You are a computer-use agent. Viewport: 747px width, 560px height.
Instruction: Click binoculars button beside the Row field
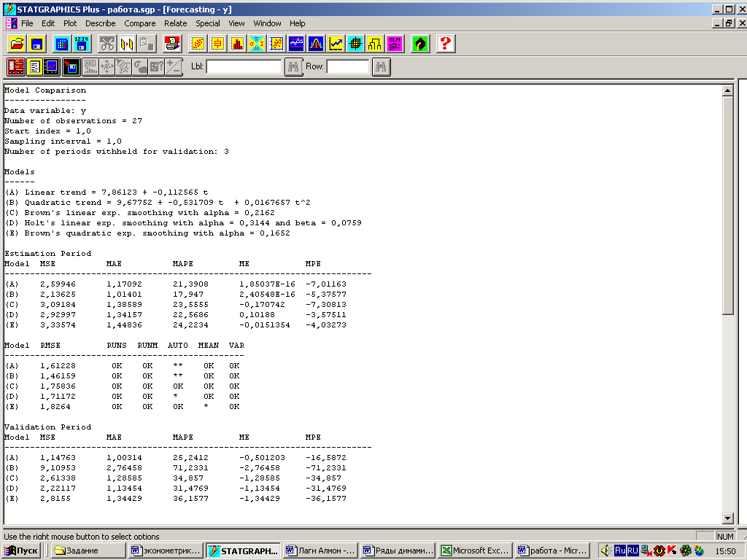click(381, 66)
